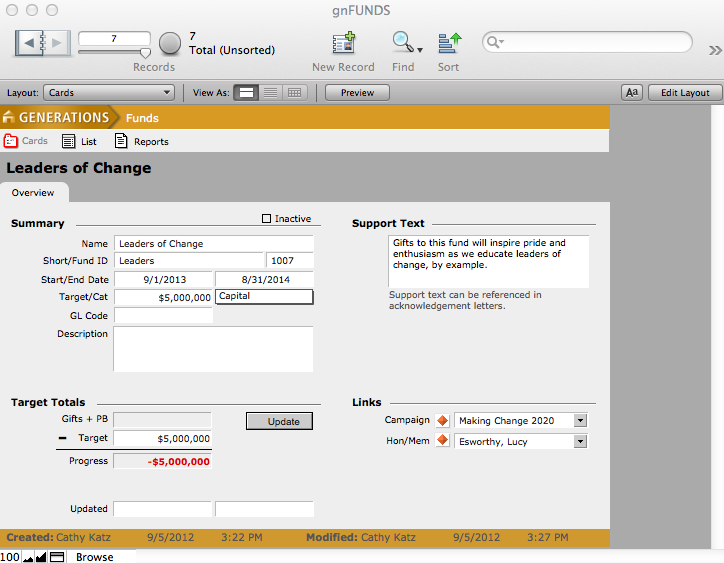This screenshot has height=563, width=724.
Task: Select the Overview tab
Action: click(x=33, y=193)
